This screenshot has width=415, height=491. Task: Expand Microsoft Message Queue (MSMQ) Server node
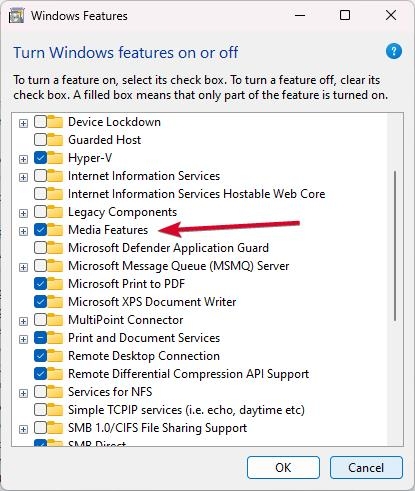tap(23, 267)
